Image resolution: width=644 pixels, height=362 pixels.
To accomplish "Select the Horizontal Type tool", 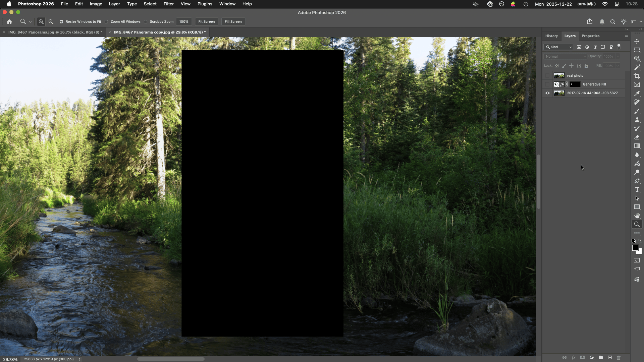I will (x=637, y=190).
